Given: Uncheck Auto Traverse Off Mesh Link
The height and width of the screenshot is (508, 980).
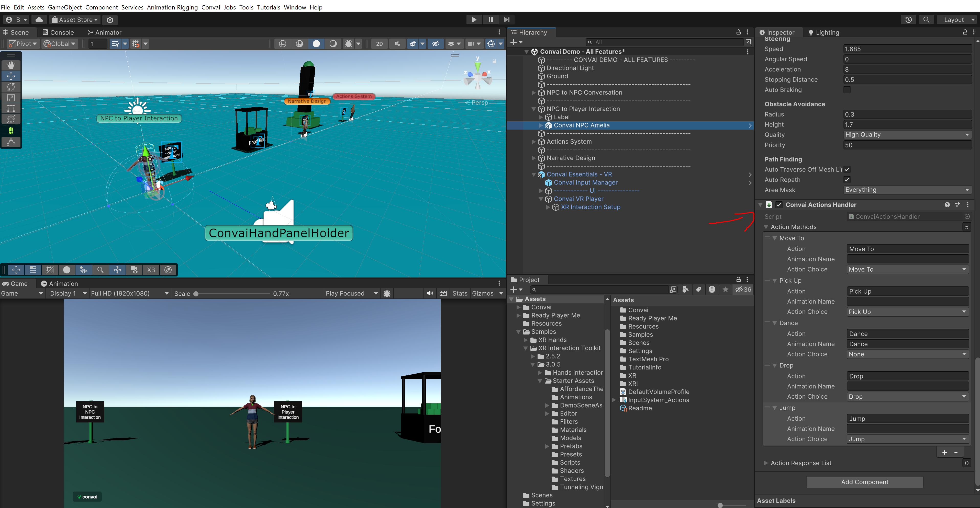Looking at the screenshot, I should coord(847,170).
